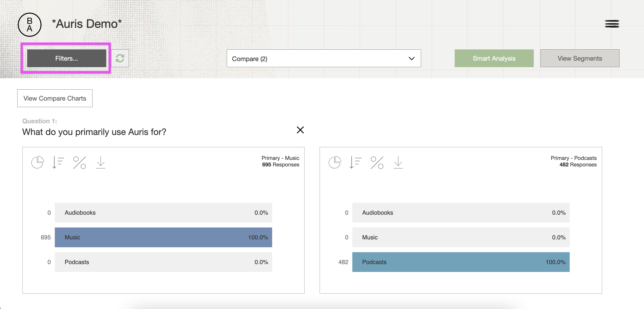Viewport: 644px width, 309px height.
Task: Select Audiobooks bar in Primary - Music chart
Action: 163,212
